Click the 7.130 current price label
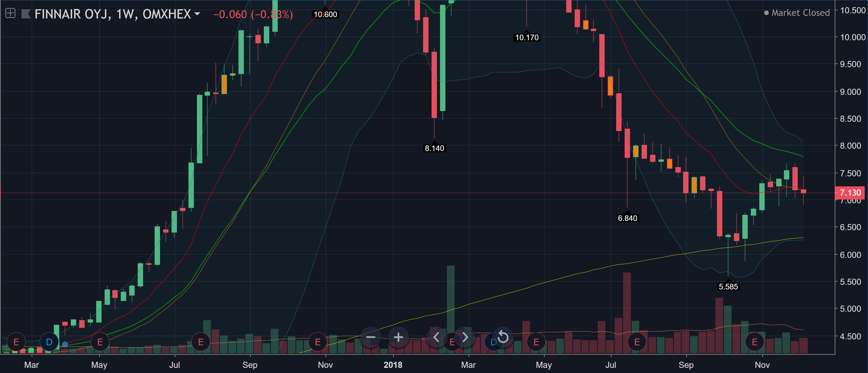The image size is (868, 373). [850, 193]
